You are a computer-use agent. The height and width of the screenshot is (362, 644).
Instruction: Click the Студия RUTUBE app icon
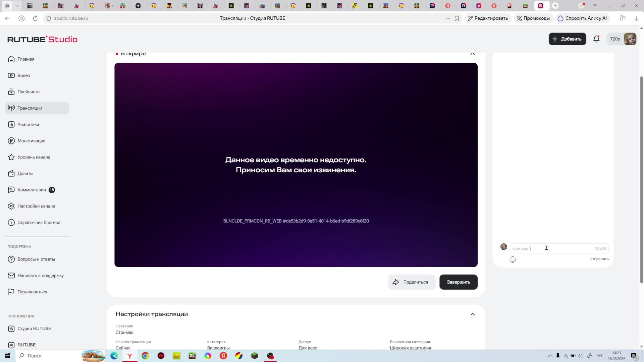click(x=11, y=328)
